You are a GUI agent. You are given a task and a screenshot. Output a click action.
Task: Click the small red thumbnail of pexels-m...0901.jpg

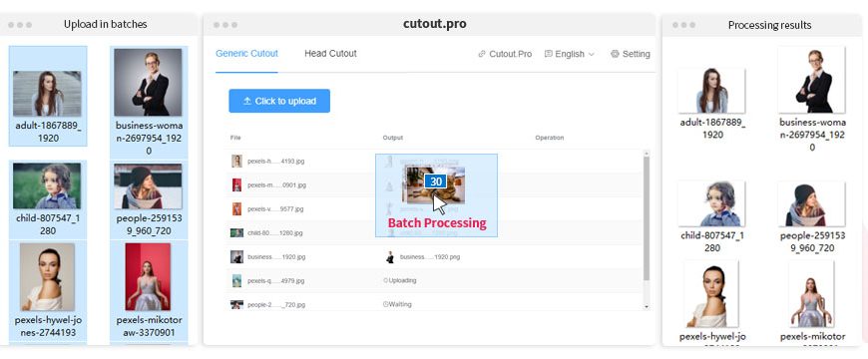point(236,184)
